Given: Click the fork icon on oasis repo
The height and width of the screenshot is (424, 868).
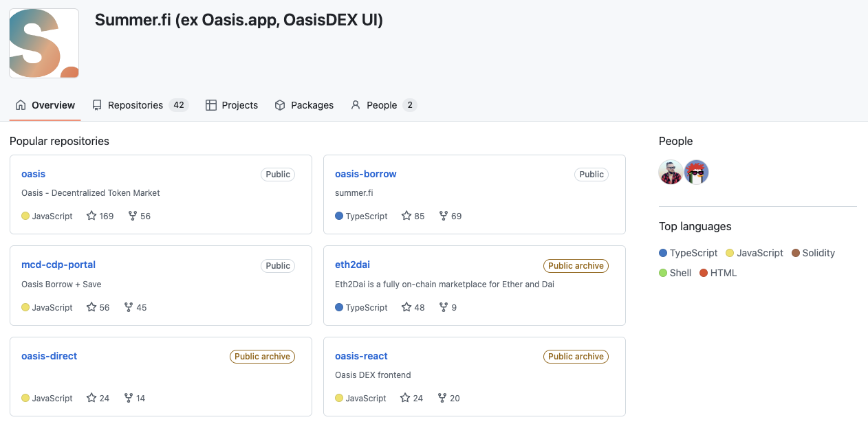Looking at the screenshot, I should (x=133, y=216).
